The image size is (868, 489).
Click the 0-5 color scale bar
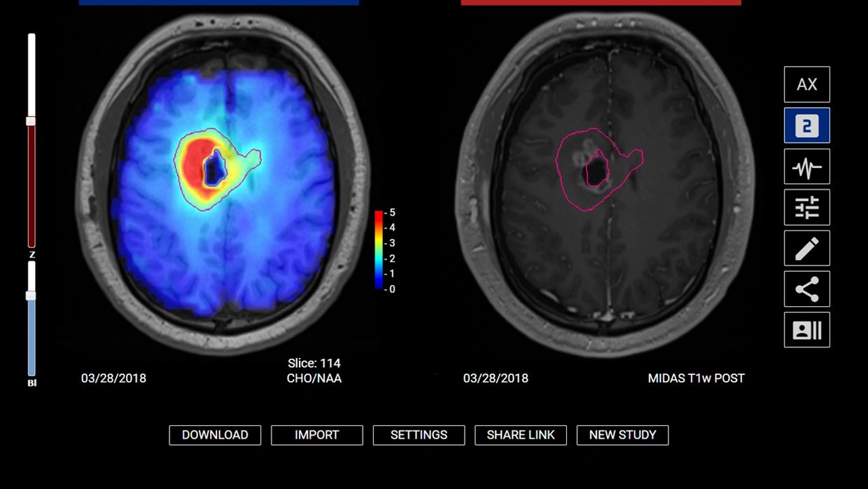click(379, 250)
